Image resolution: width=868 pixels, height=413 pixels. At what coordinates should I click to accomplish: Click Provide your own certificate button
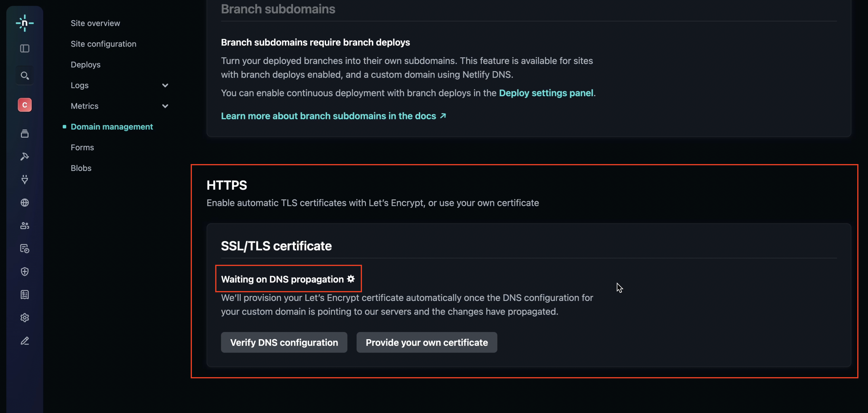tap(427, 342)
